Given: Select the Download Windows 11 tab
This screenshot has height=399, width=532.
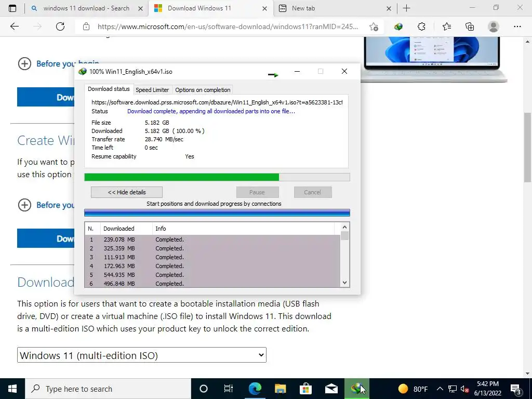Looking at the screenshot, I should coord(210,8).
